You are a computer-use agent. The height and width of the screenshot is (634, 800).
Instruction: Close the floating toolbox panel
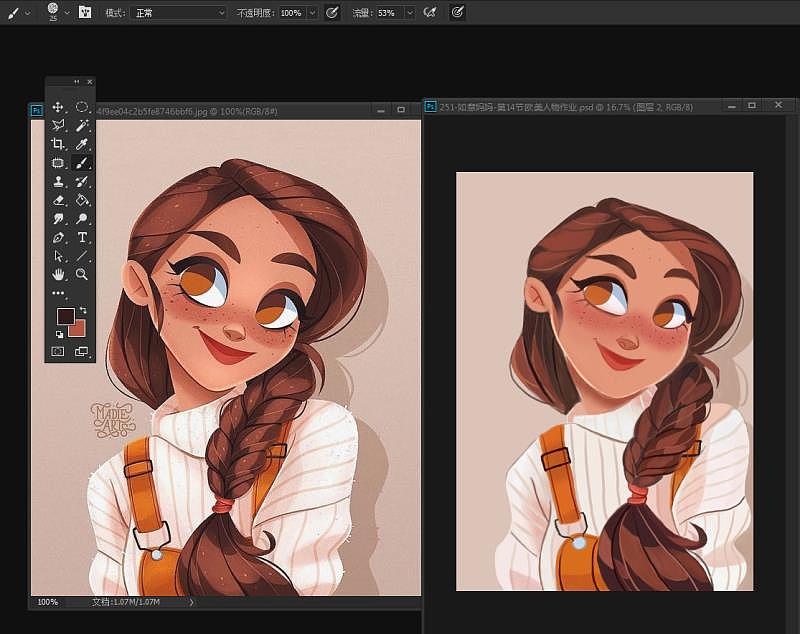(x=90, y=82)
